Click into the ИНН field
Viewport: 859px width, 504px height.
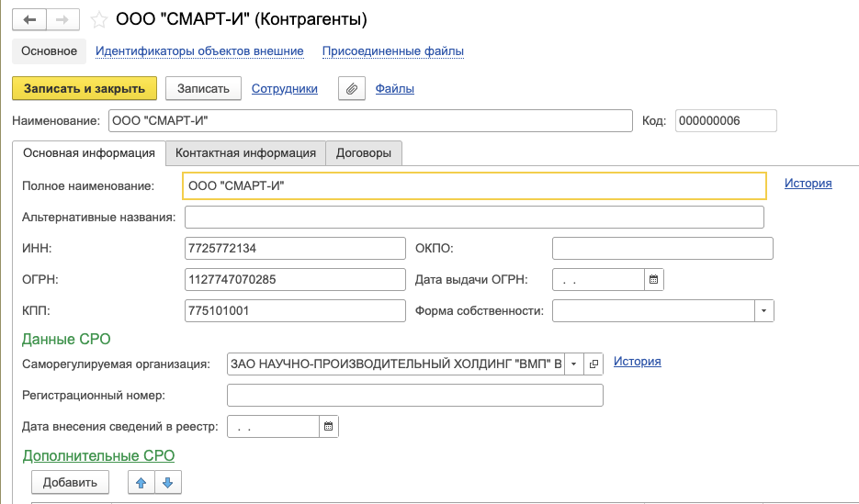[x=295, y=249]
